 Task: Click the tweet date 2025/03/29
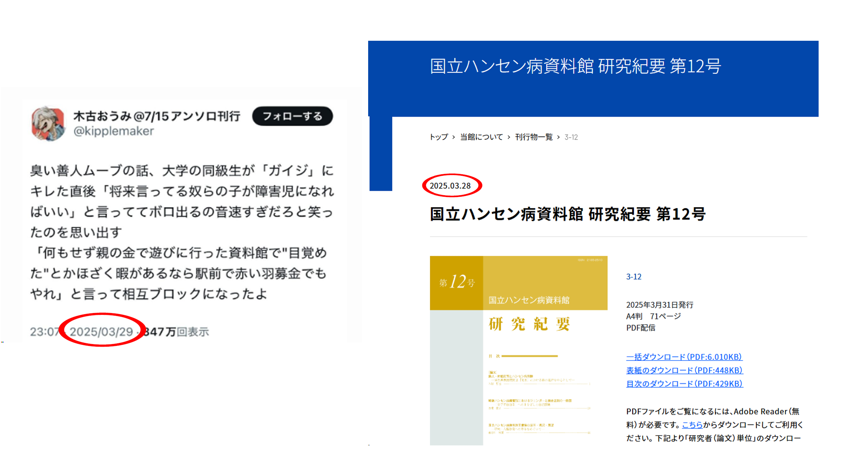pyautogui.click(x=101, y=332)
